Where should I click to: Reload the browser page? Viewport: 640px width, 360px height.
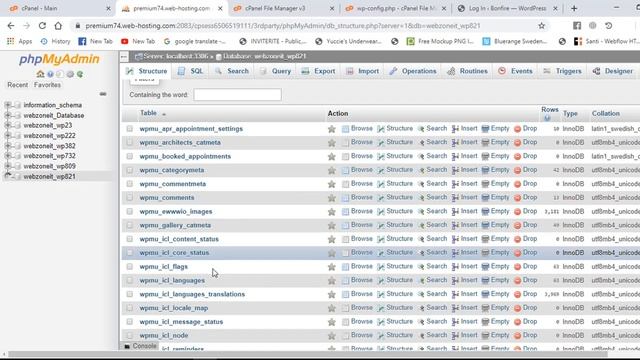42,26
